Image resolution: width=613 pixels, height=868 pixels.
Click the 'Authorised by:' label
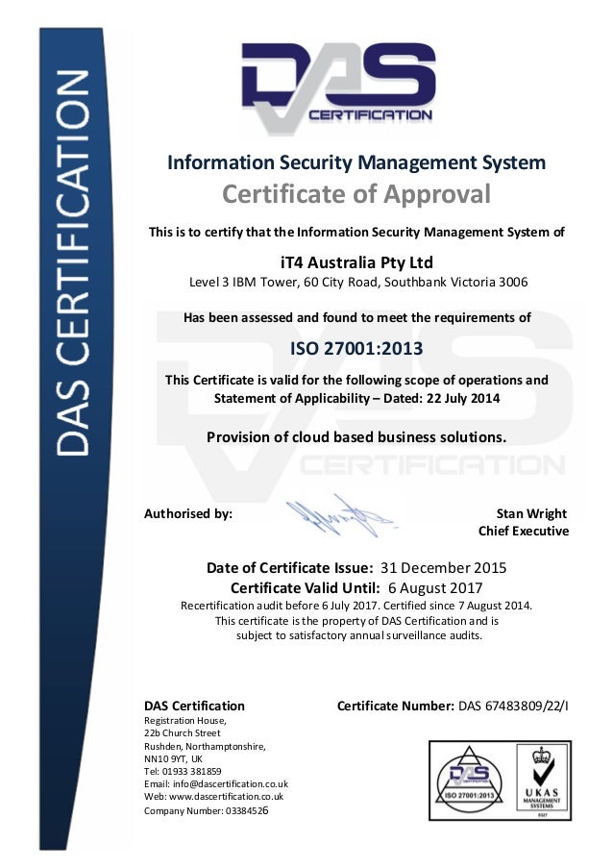point(188,513)
